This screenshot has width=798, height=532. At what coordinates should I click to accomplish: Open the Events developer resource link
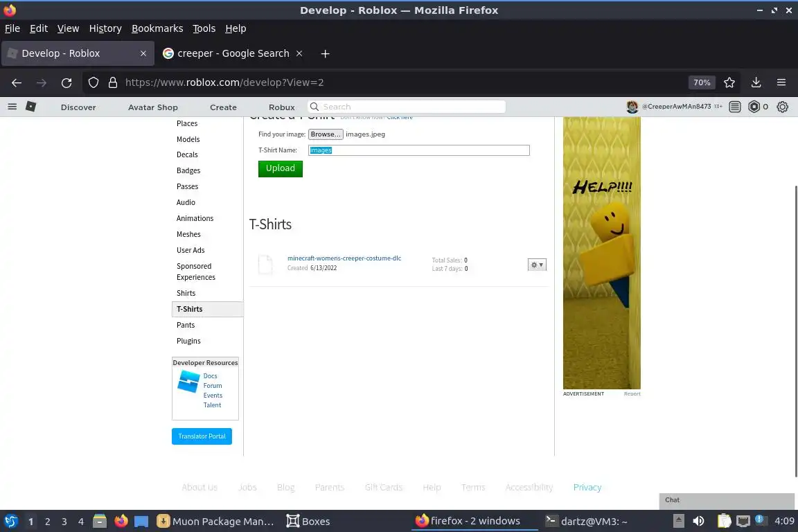[213, 395]
